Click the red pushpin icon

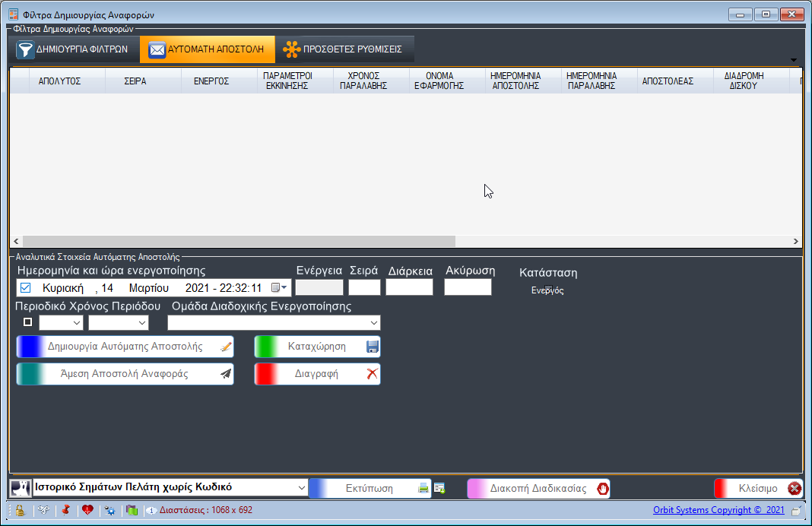65,510
